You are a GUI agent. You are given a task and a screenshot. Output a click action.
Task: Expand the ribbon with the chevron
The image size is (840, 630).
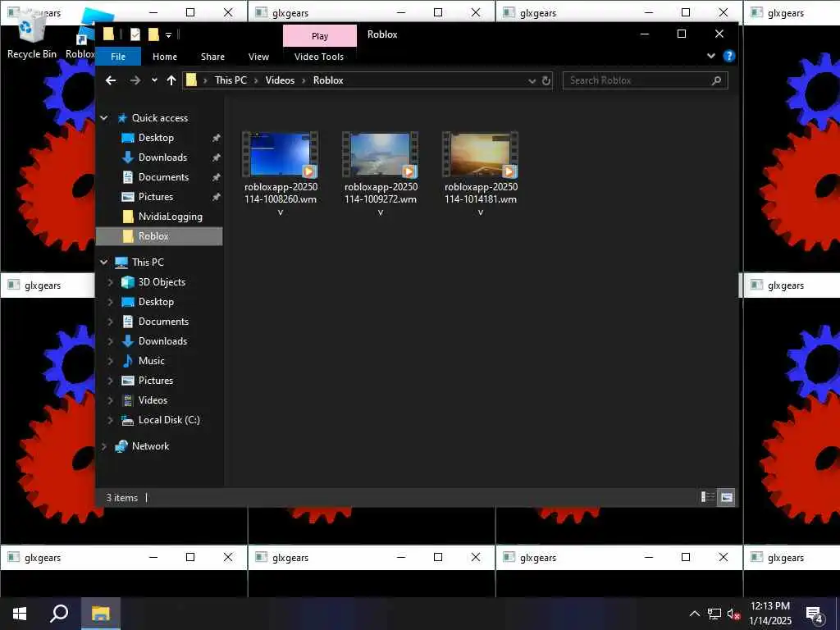coord(711,56)
